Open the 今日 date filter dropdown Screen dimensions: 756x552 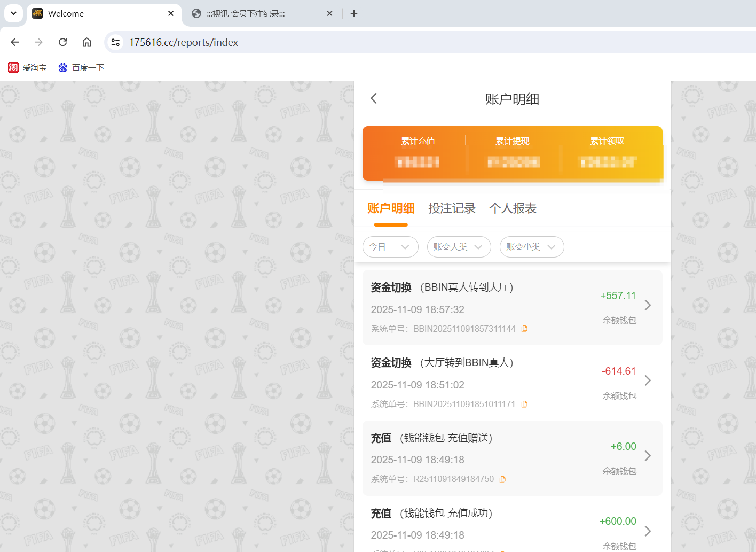390,247
